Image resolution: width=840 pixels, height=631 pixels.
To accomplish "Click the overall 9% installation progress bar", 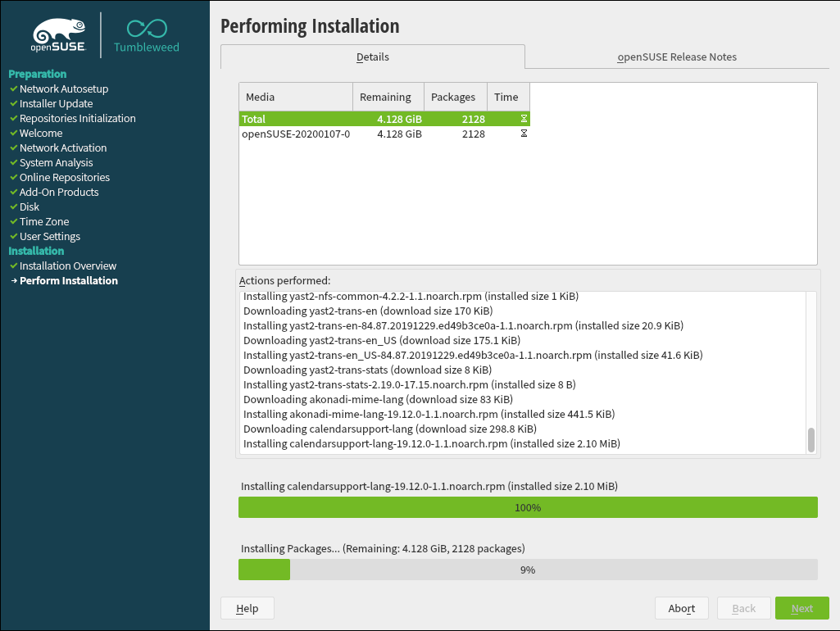I will [x=528, y=570].
